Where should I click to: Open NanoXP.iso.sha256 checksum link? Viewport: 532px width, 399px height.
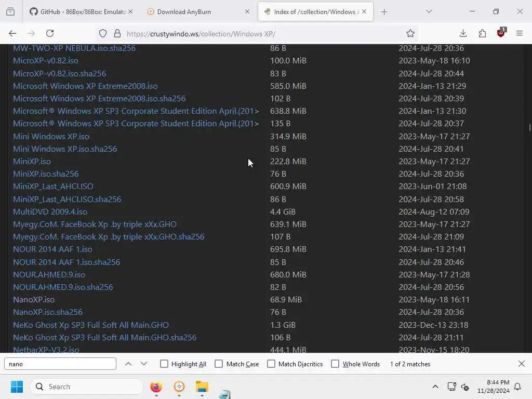point(48,312)
